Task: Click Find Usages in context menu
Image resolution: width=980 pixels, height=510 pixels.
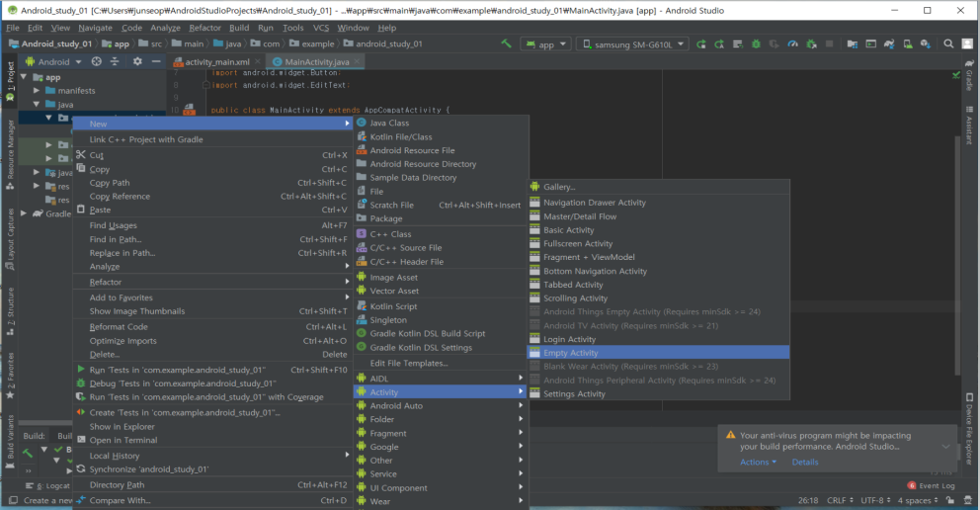Action: pyautogui.click(x=212, y=225)
